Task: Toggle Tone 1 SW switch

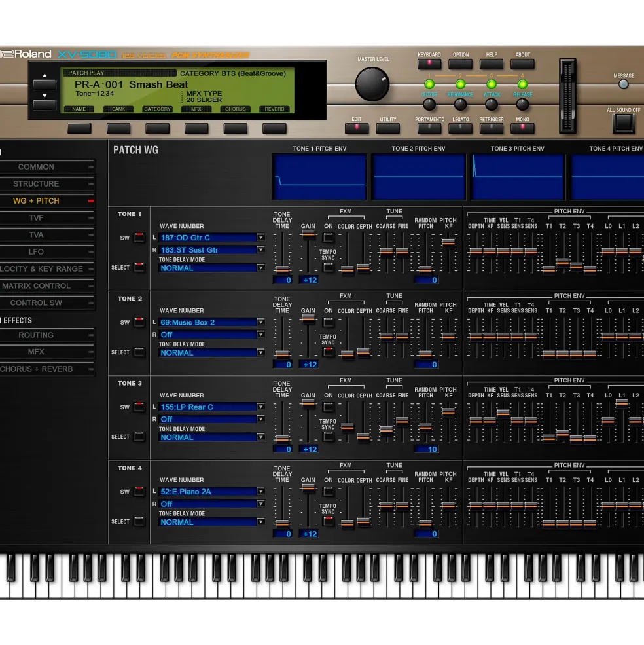Action: (139, 238)
